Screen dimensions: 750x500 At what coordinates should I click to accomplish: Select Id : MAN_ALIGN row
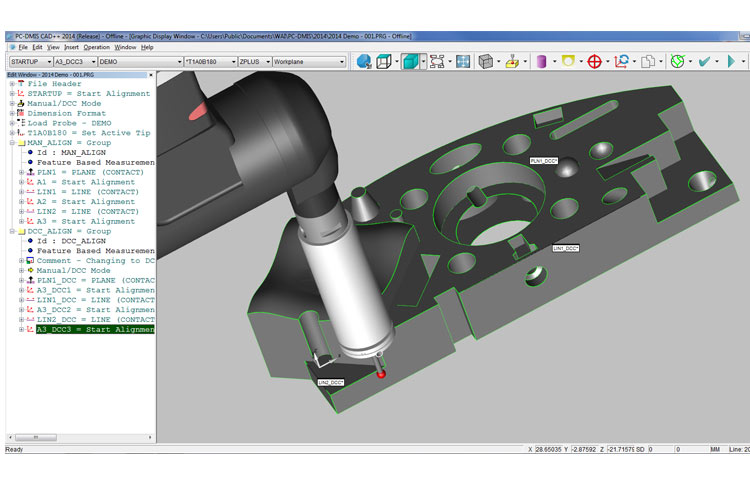(x=71, y=153)
